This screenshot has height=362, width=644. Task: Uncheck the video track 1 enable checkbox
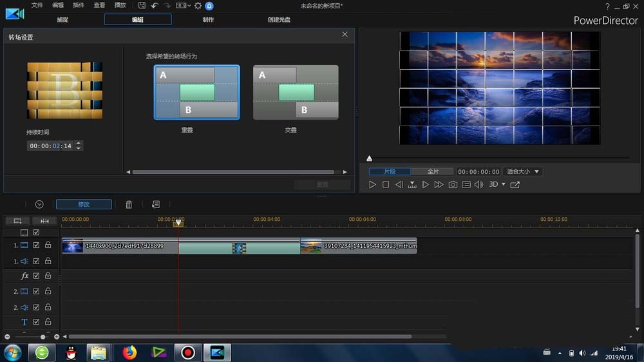(x=36, y=245)
